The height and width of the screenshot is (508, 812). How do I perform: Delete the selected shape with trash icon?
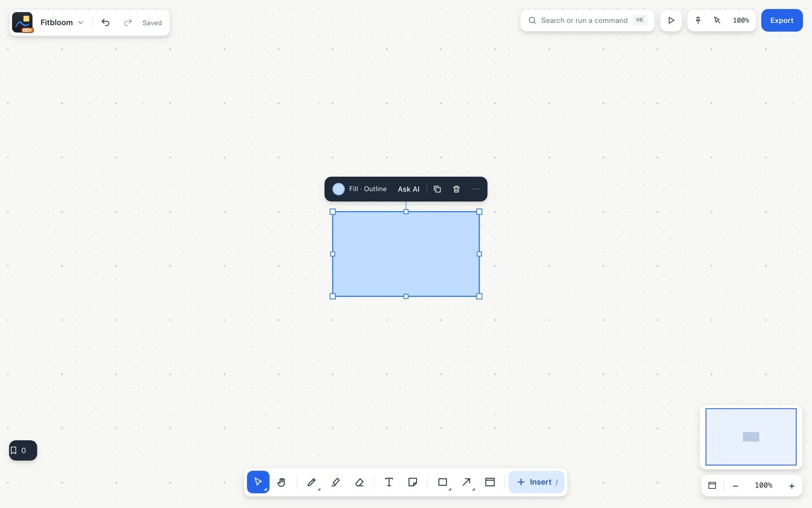456,189
